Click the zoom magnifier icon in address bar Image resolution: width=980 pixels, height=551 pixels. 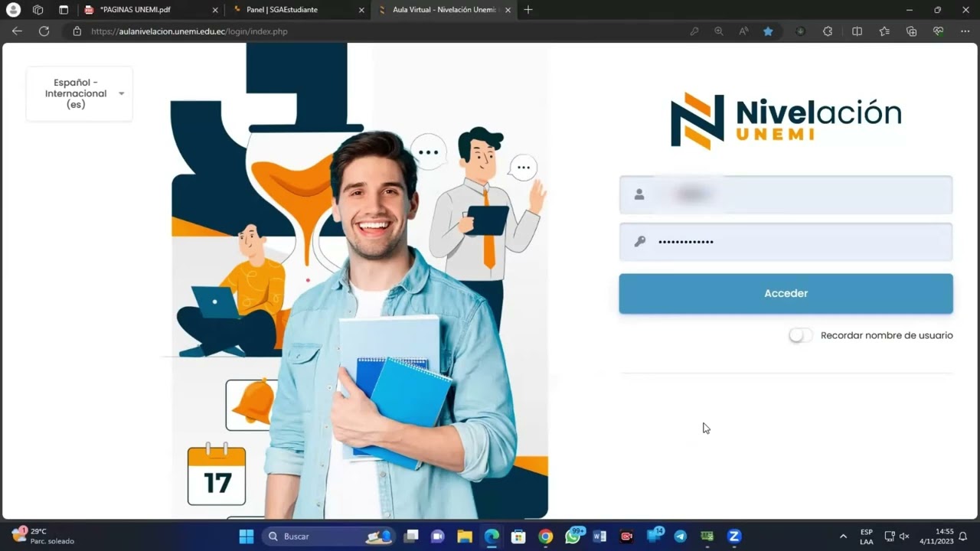(719, 31)
